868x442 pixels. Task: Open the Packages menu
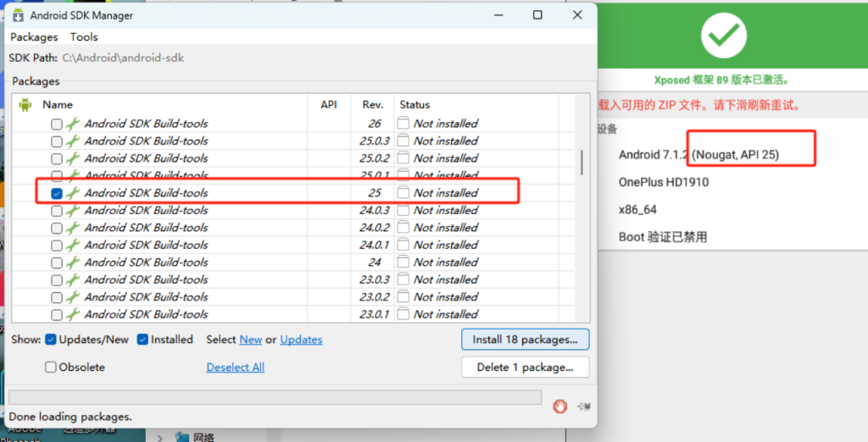[34, 37]
